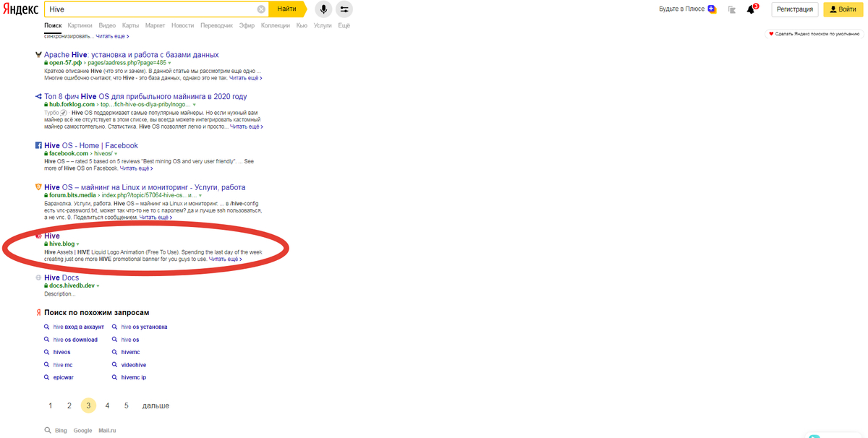Click the Войти login button
This screenshot has width=868, height=438.
[x=843, y=9]
